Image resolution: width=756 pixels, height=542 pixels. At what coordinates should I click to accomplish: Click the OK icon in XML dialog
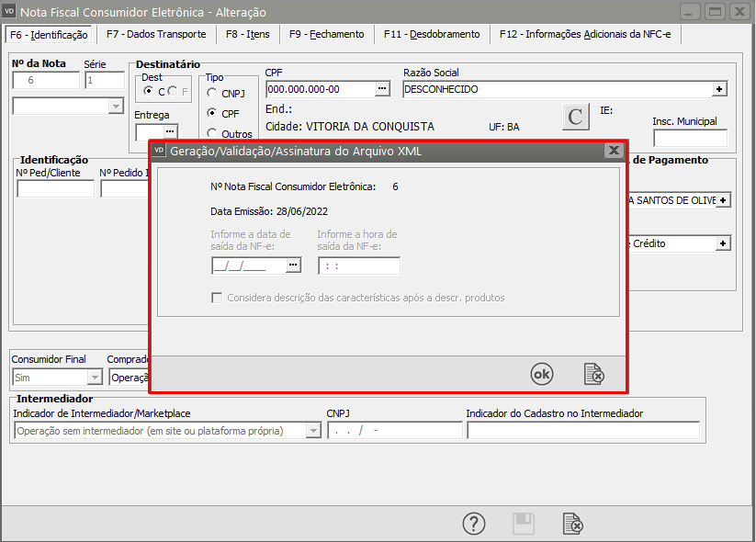542,374
